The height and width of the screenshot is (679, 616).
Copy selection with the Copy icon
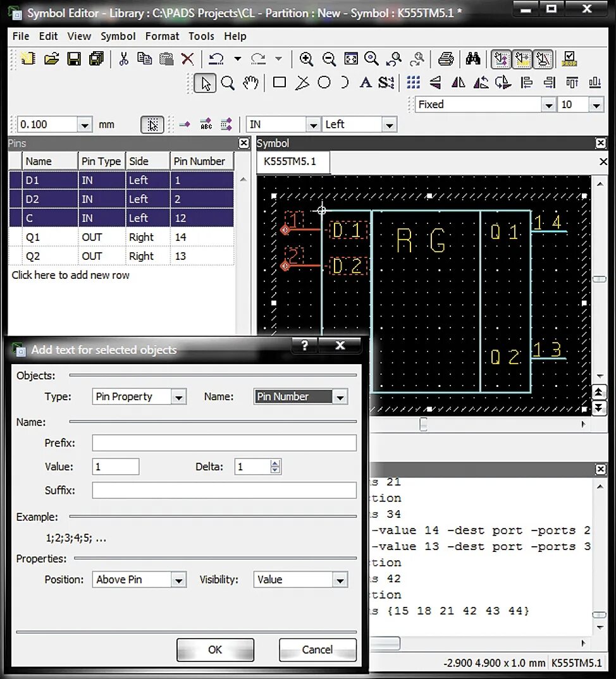(144, 58)
